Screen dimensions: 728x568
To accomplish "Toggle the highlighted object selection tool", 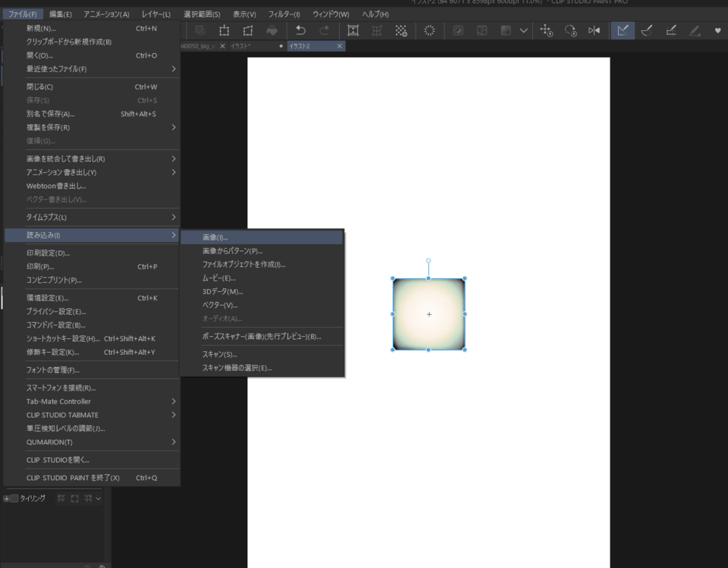I will tap(623, 30).
